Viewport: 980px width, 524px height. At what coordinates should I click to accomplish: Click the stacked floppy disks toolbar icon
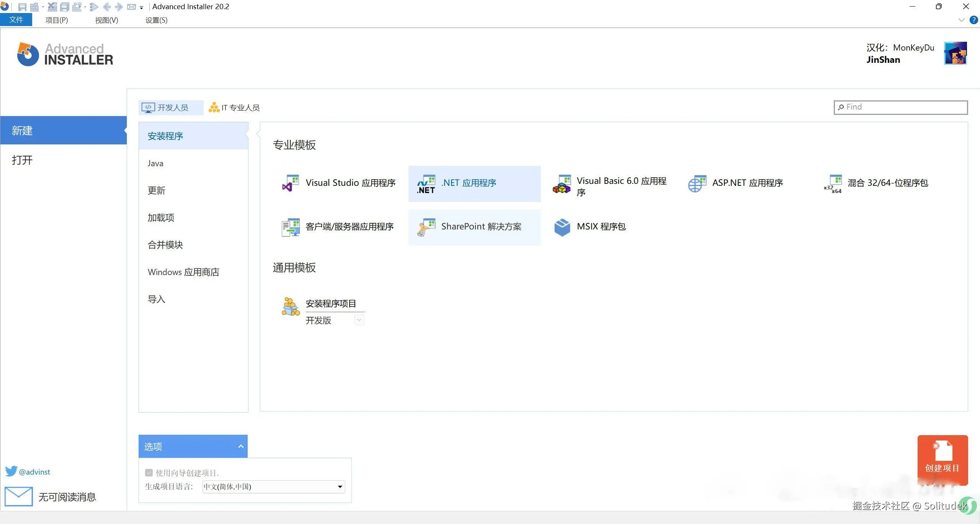click(x=65, y=7)
